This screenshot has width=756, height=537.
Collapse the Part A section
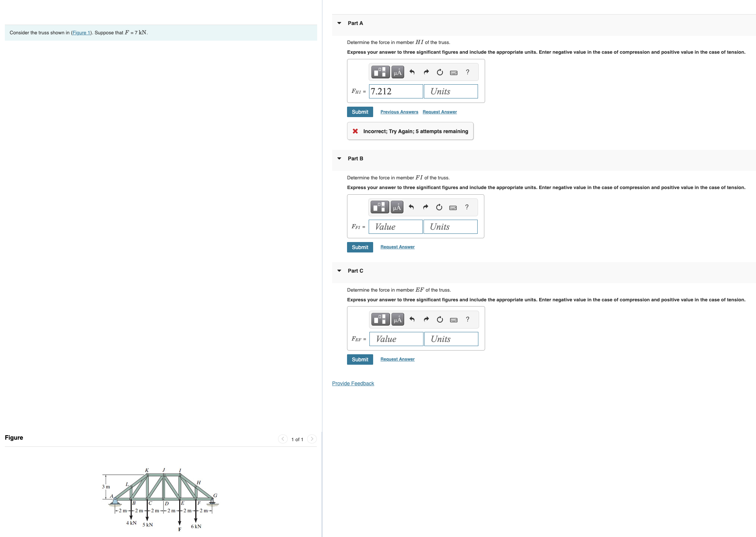click(339, 23)
